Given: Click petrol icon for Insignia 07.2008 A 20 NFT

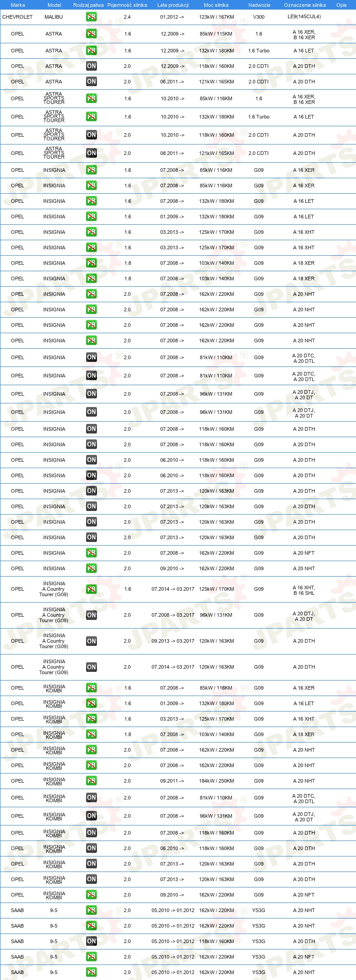Looking at the screenshot, I should pyautogui.click(x=91, y=553).
